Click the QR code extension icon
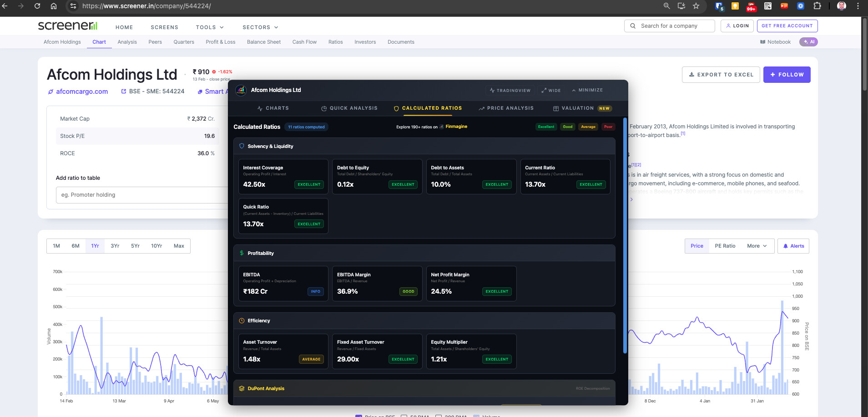 [x=768, y=6]
